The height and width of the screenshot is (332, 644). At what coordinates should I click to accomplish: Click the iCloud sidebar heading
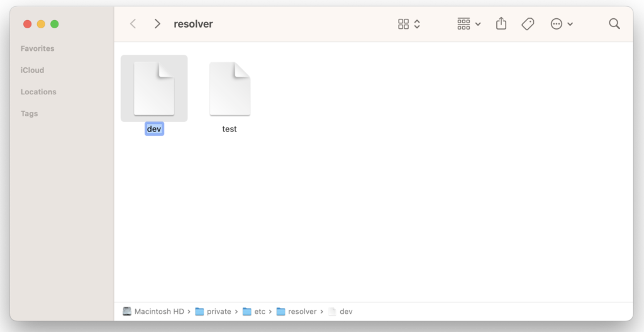click(33, 70)
